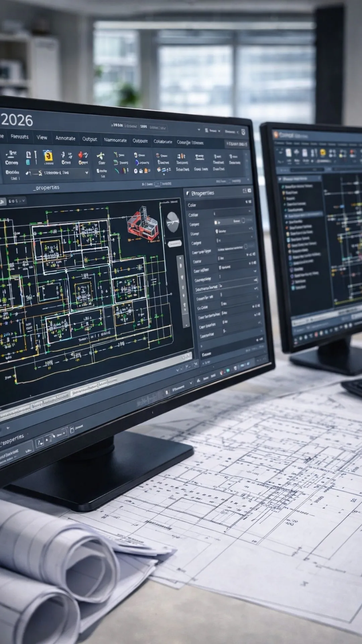Click the highlighted input field in Properties panel
Screen dimensions: 362x644
[x=239, y=283]
